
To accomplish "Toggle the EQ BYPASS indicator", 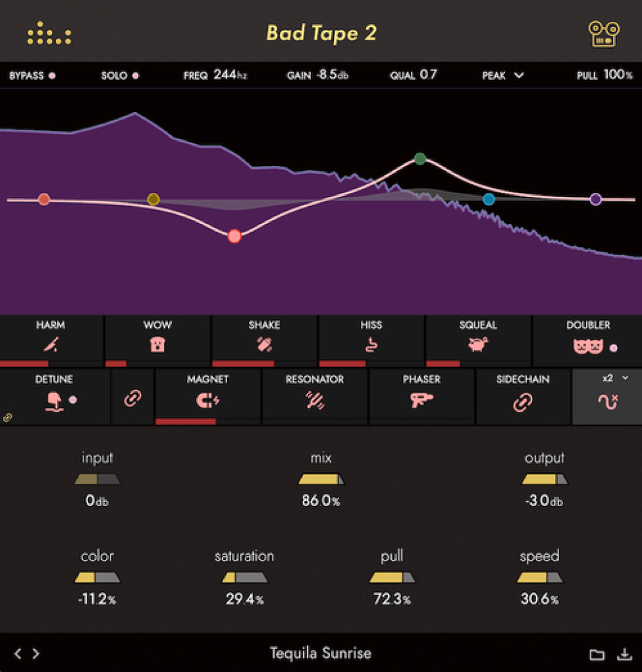I will (52, 76).
